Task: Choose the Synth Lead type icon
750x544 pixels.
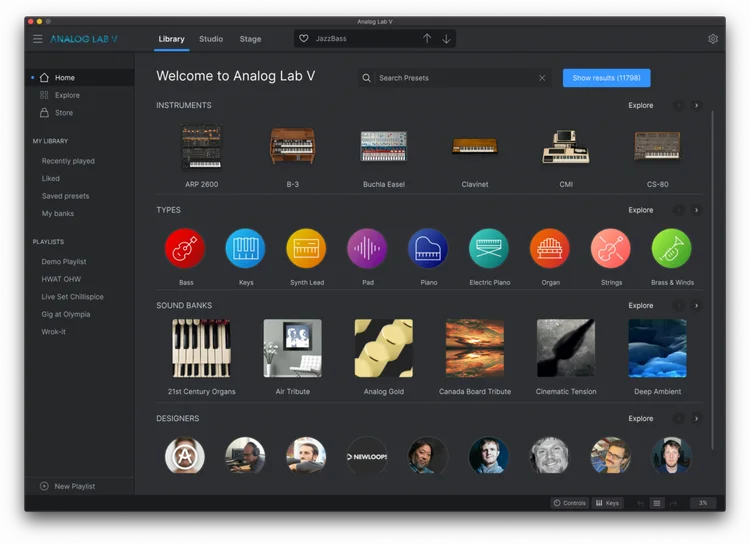Action: (x=307, y=249)
